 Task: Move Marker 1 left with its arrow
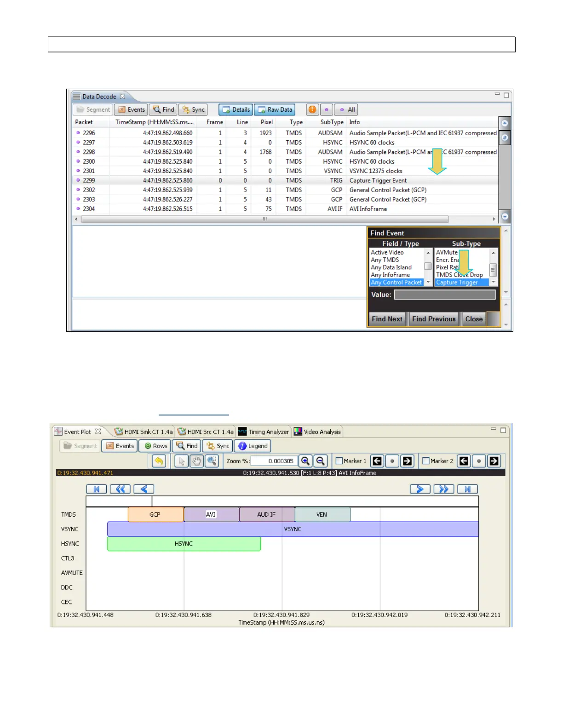pos(377,461)
